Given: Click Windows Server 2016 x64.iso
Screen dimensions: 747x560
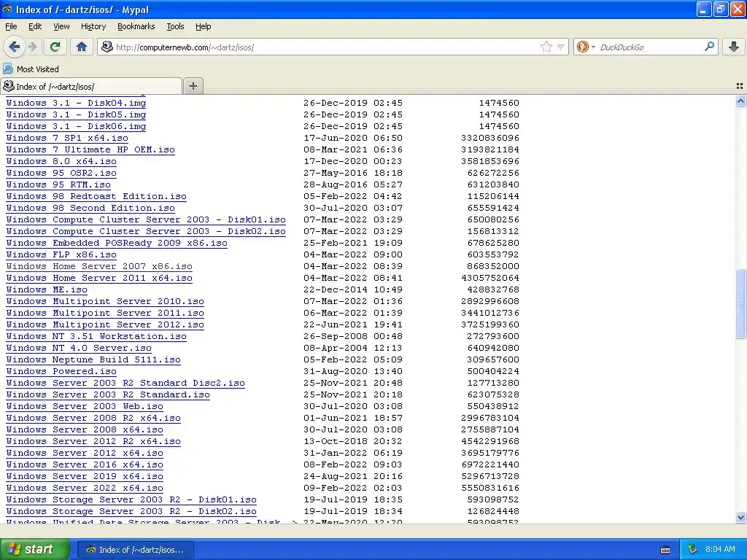Looking at the screenshot, I should tap(85, 464).
